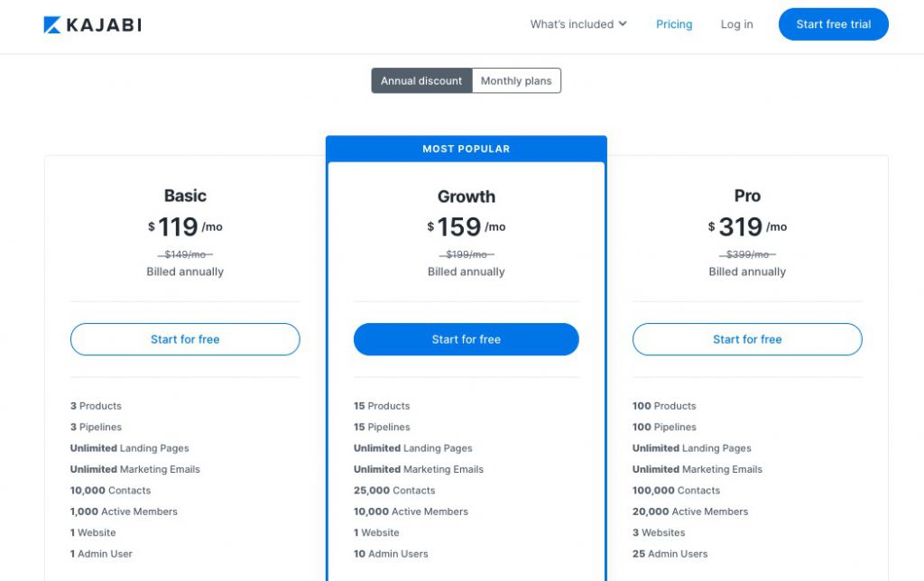Click "100,000 Contacts" in Pro plan
The image size is (924, 581).
coord(676,490)
